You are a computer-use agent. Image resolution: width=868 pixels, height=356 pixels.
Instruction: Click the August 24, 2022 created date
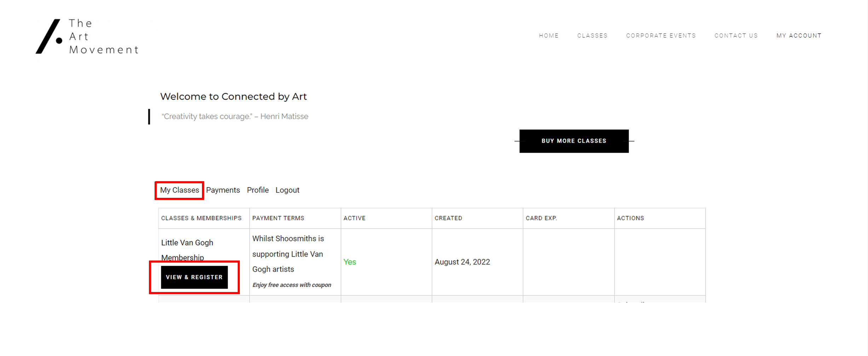coord(462,262)
